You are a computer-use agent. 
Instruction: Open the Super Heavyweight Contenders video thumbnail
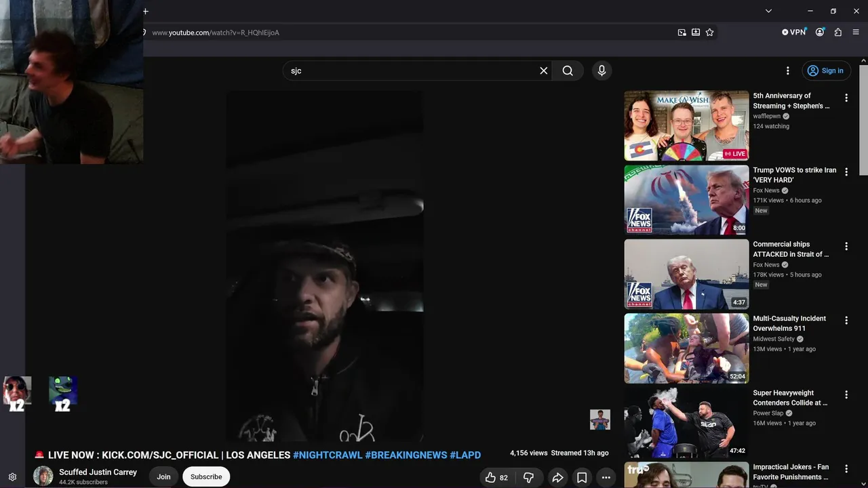[x=686, y=423]
